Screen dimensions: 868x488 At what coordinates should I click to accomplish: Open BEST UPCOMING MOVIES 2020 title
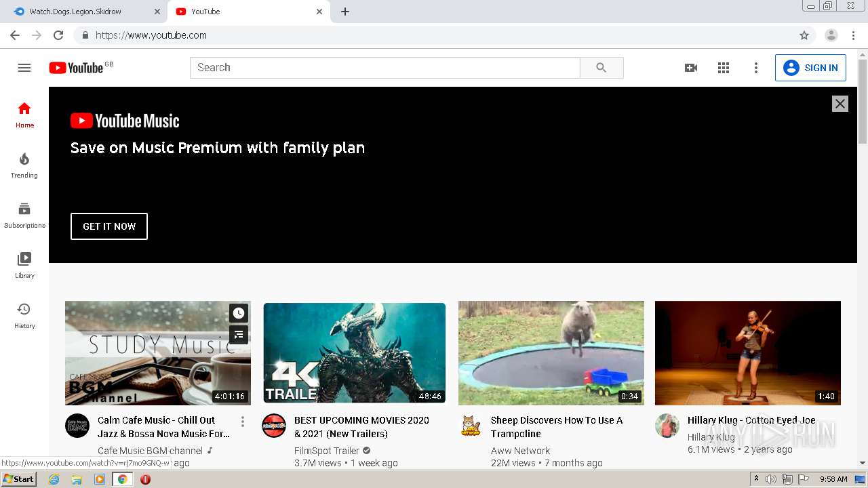pos(361,427)
